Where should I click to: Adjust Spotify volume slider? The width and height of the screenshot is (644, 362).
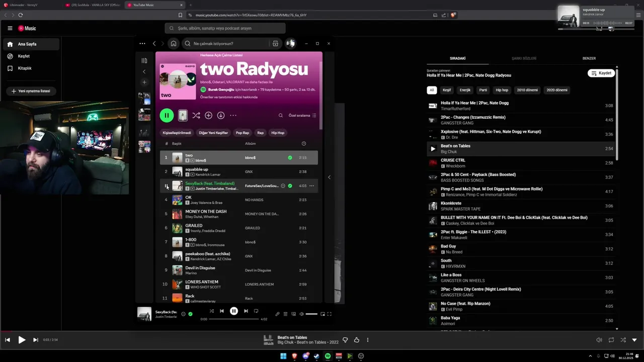tap(311, 314)
